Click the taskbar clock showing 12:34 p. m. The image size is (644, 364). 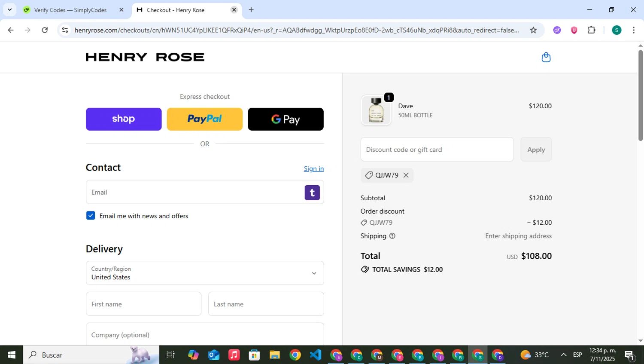point(602,355)
